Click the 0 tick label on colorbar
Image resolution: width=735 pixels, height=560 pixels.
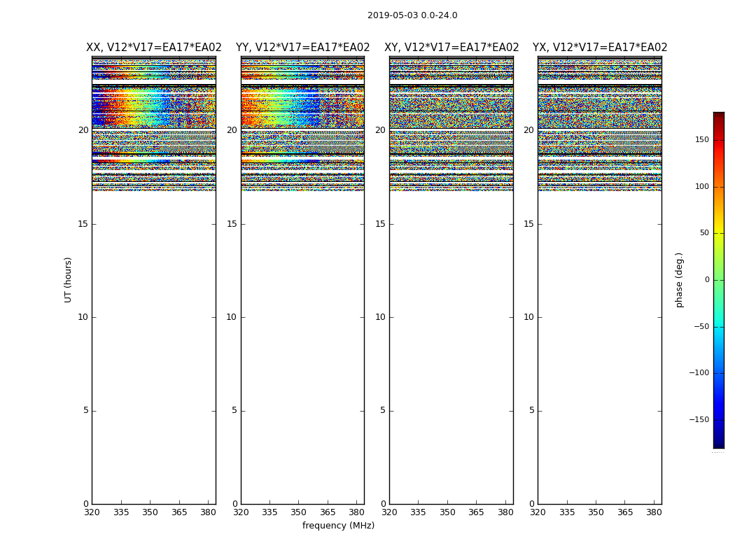tap(707, 280)
